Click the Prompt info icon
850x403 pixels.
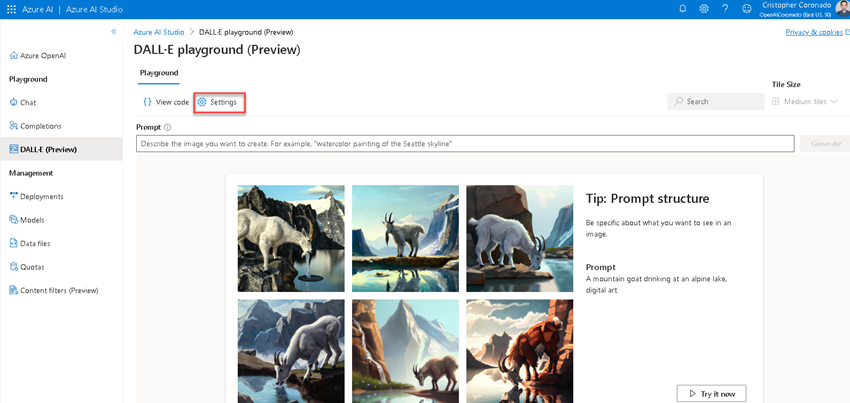point(168,127)
